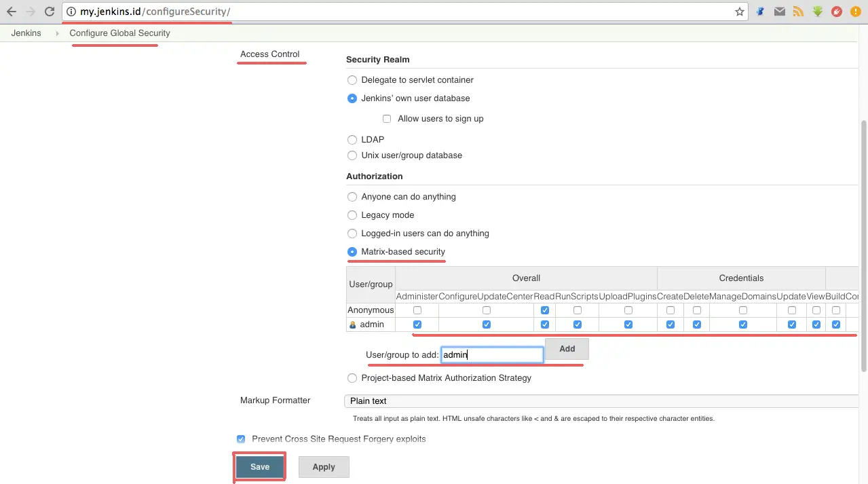Screen dimensions: 868x484
Task: Focus the User/group to add field
Action: click(x=492, y=354)
